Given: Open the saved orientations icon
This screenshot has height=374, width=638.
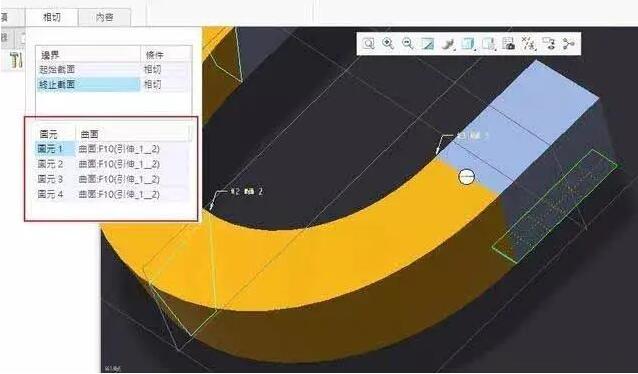Looking at the screenshot, I should point(488,44).
